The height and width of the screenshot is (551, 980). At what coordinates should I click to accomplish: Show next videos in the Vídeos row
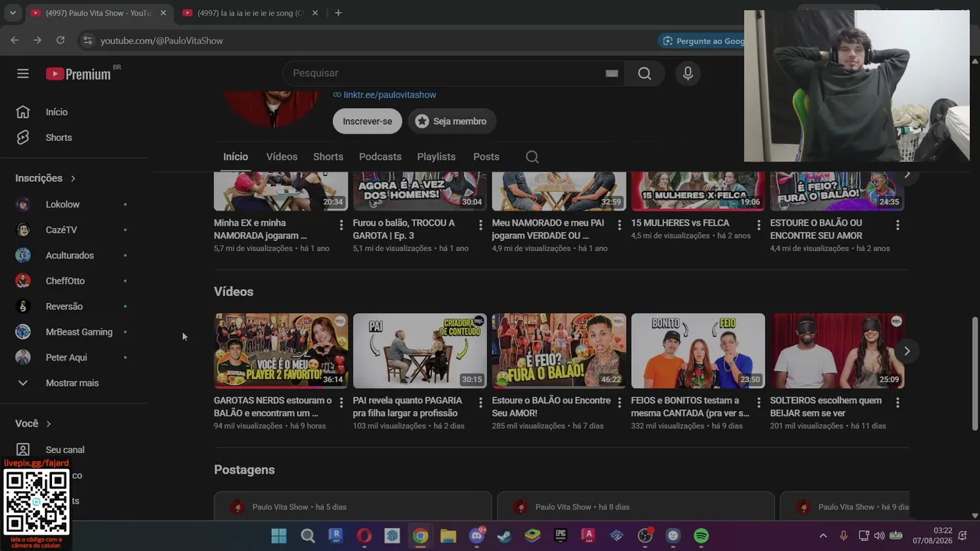[x=906, y=350]
